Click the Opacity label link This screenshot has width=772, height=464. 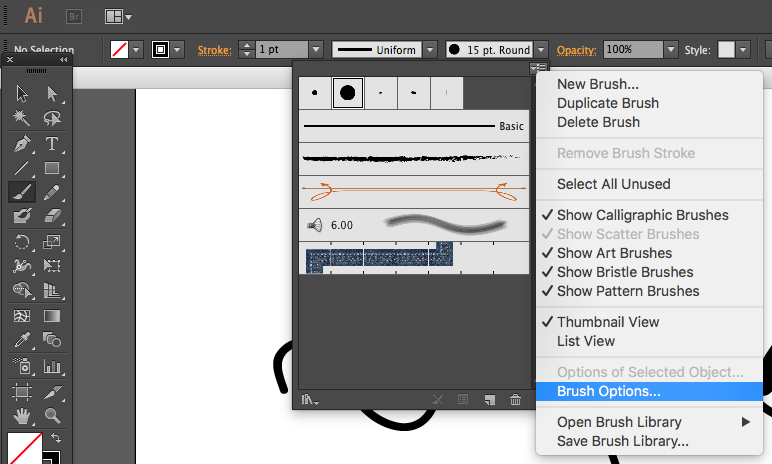[576, 49]
